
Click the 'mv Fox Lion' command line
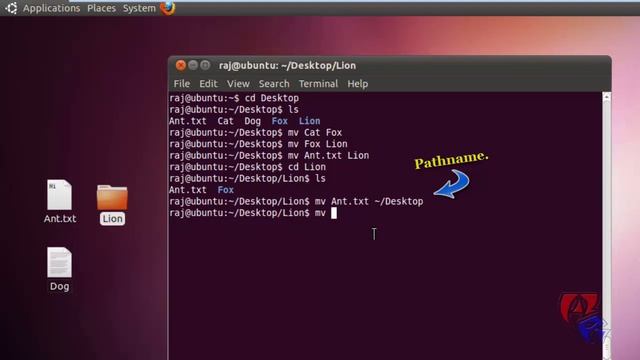(258, 144)
